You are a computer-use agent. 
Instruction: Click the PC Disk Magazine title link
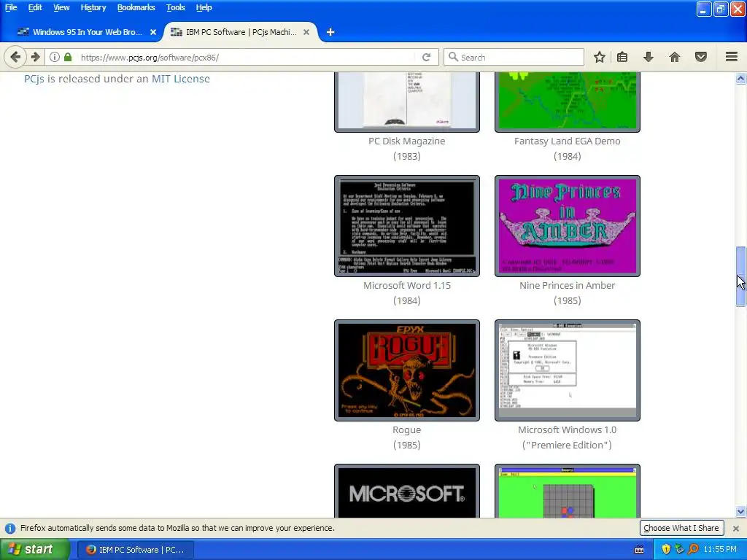click(407, 141)
